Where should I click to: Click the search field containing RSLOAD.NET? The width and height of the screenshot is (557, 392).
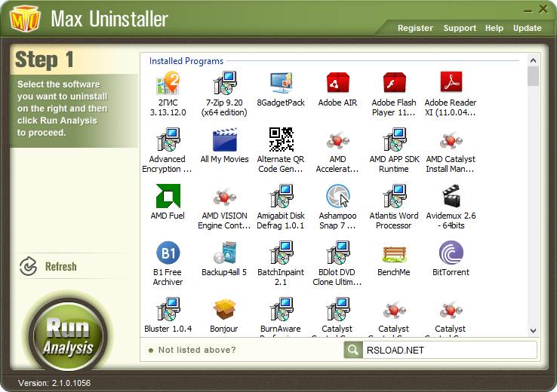point(449,350)
